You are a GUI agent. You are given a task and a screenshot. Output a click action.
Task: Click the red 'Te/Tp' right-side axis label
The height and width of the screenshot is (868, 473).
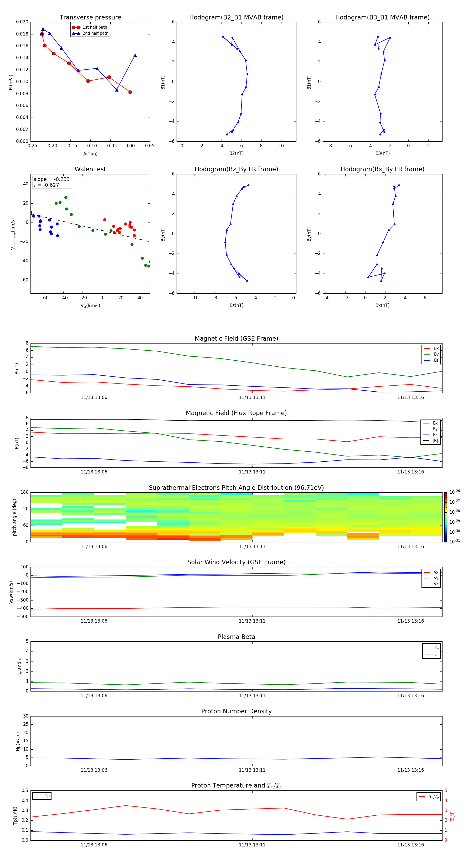point(452,815)
